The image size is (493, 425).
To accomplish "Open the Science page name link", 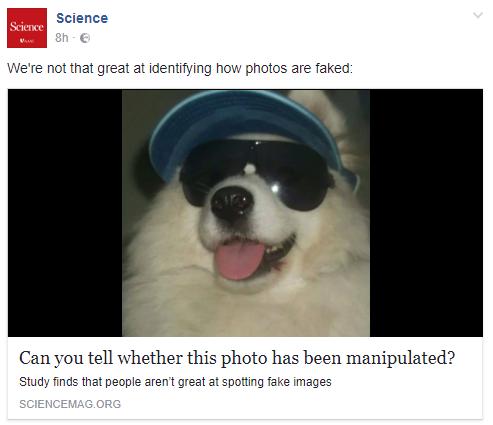I will [82, 18].
